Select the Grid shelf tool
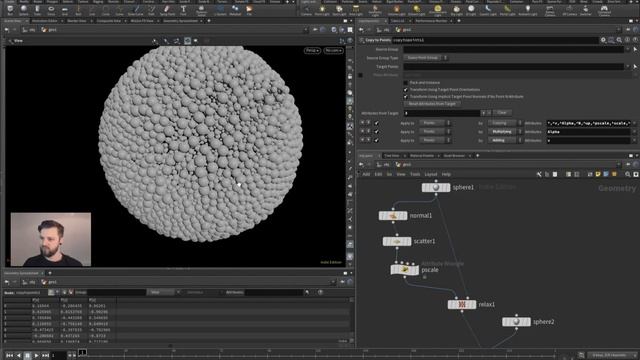This screenshot has width=640, height=360. [x=65, y=9]
